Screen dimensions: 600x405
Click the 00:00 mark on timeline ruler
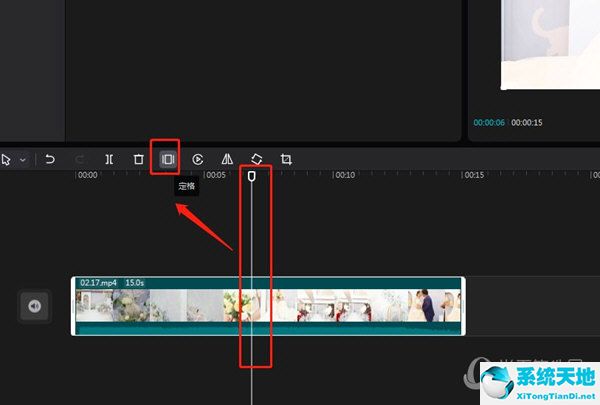(88, 175)
